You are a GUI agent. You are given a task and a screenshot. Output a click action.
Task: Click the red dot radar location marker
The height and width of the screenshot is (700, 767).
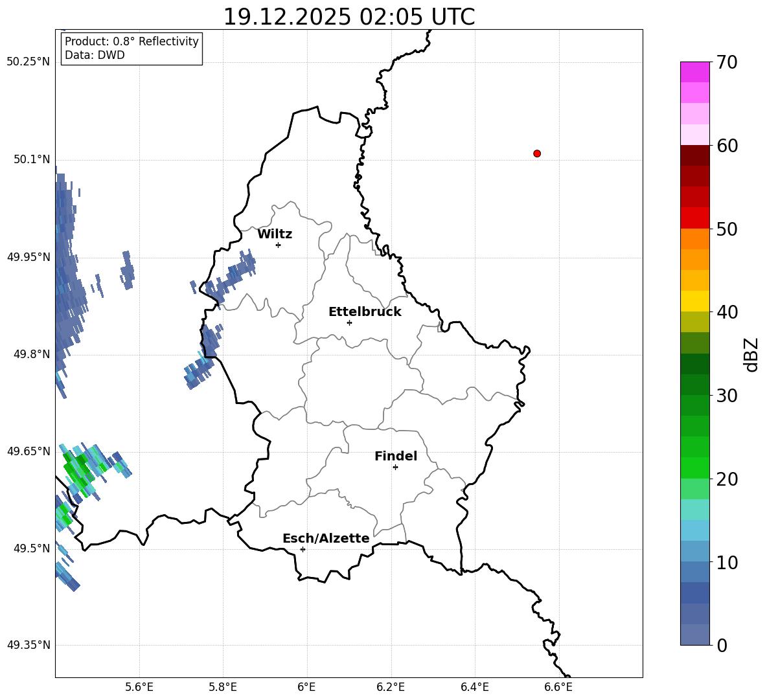pyautogui.click(x=537, y=153)
